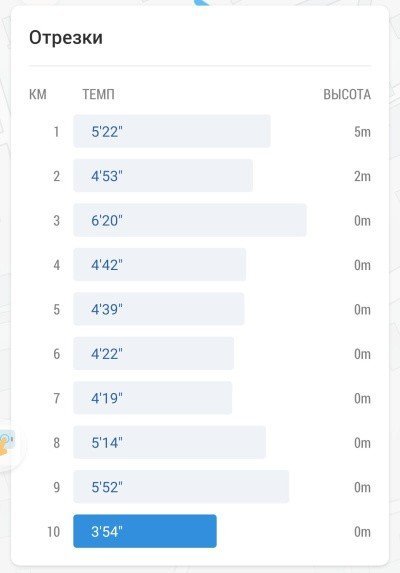400x573 pixels.
Task: Tap the 6'20" pace bar for kilometer 3
Action: (190, 220)
